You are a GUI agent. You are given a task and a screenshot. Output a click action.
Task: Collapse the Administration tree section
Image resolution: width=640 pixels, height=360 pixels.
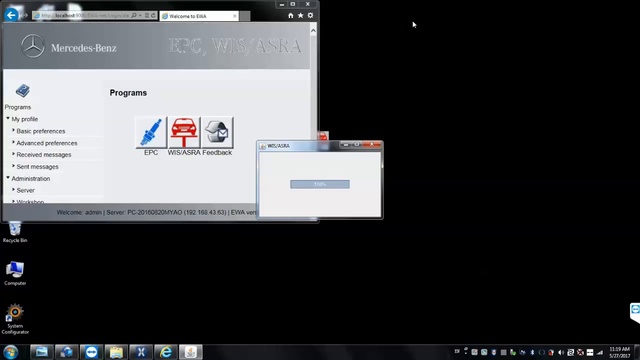[x=8, y=178]
